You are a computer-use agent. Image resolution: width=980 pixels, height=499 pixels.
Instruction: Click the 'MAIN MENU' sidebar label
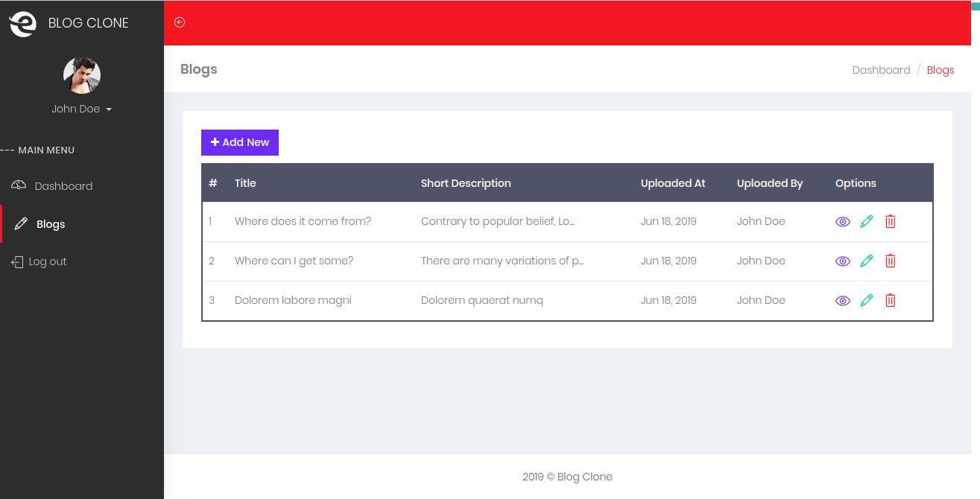coord(46,150)
